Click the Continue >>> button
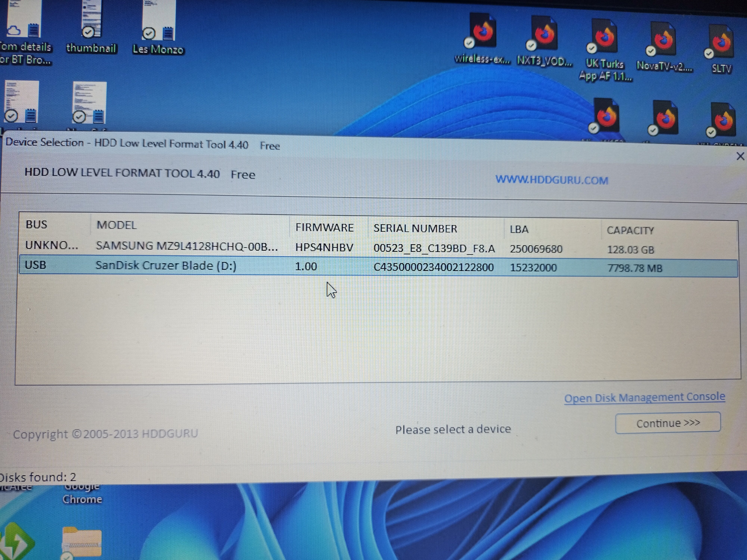The image size is (747, 560). 668,423
